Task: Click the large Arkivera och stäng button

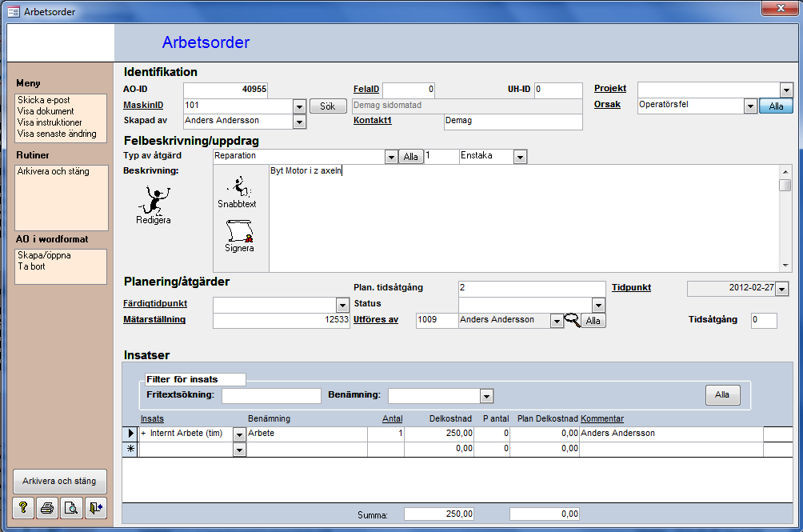Action: 59,482
